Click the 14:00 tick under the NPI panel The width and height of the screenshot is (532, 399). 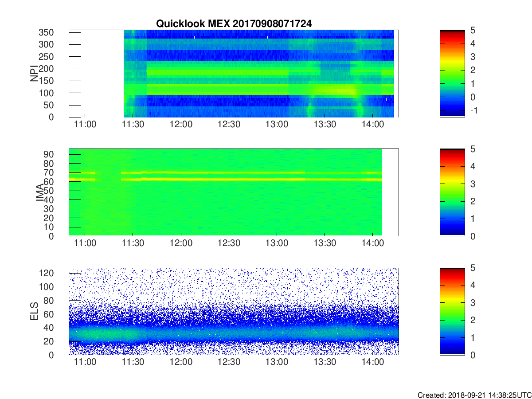(x=372, y=125)
